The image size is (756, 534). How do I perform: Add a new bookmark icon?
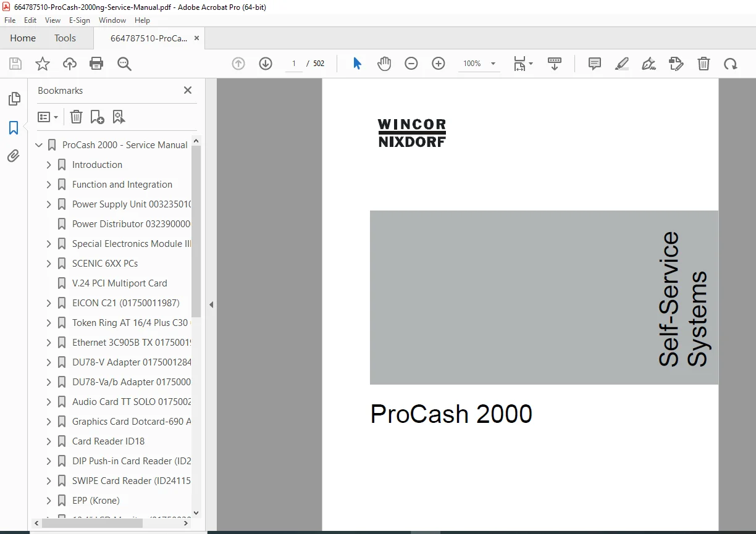coord(97,117)
